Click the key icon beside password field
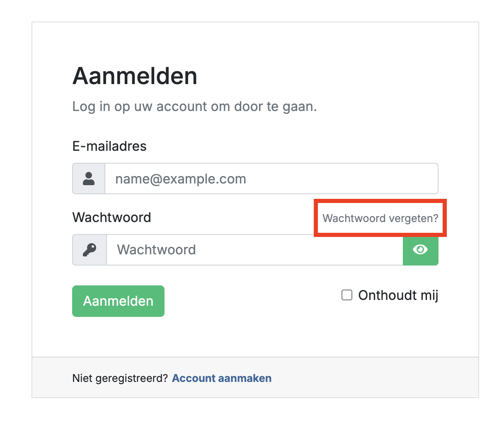This screenshot has width=504, height=425. pyautogui.click(x=90, y=250)
